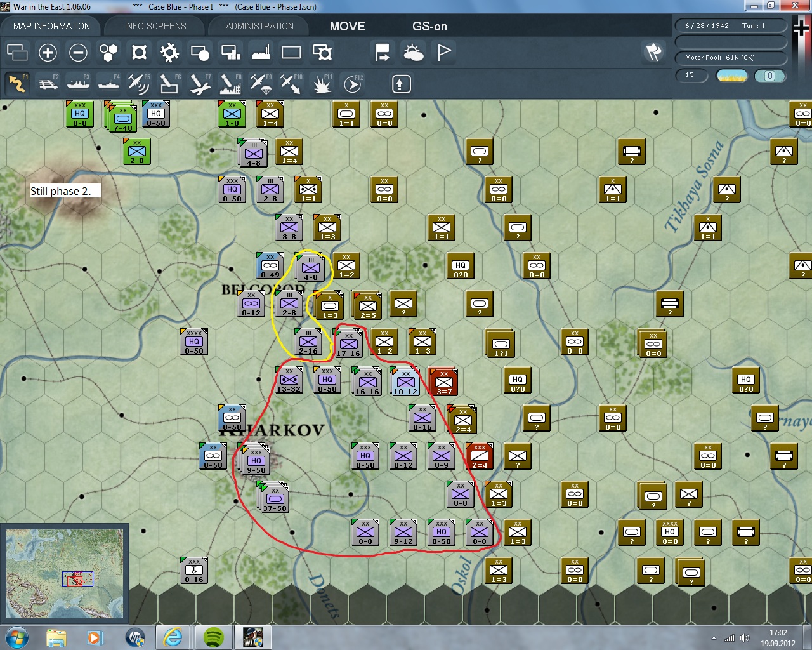The height and width of the screenshot is (650, 812).
Task: Select F6 bomb unit mode
Action: point(169,84)
